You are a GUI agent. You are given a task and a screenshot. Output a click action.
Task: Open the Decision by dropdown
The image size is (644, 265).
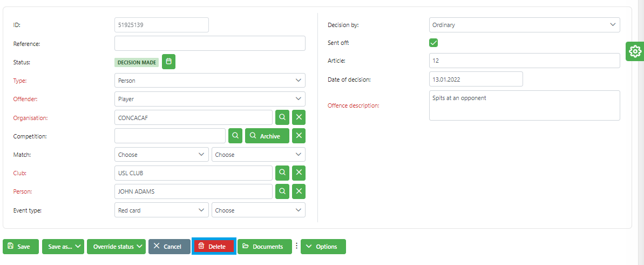coord(524,25)
